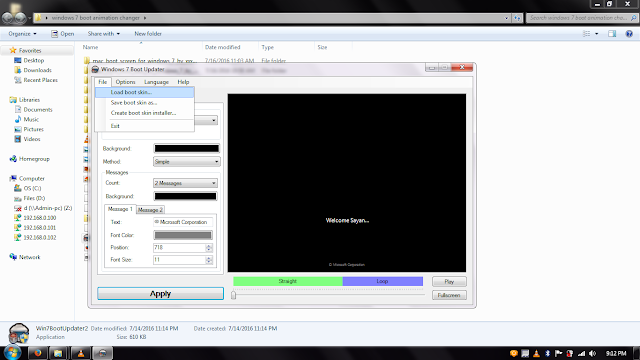Click the big Apply button
This screenshot has height=360, width=640.
point(160,293)
